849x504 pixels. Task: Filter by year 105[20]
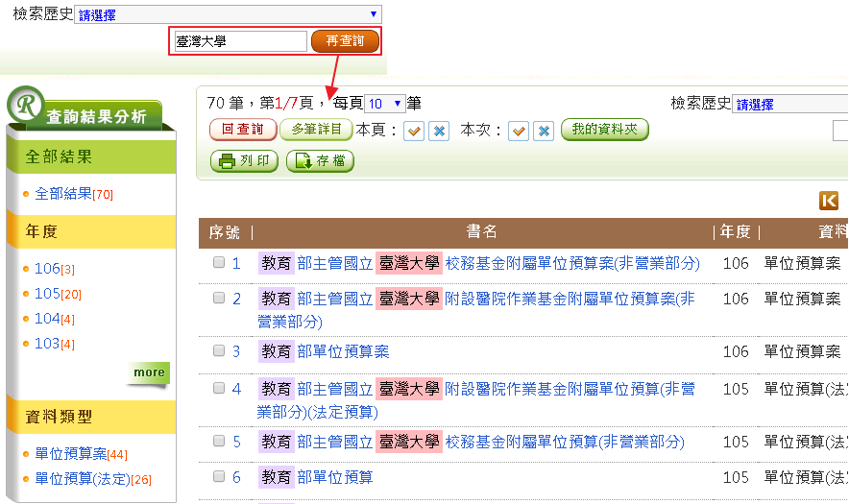pos(58,294)
